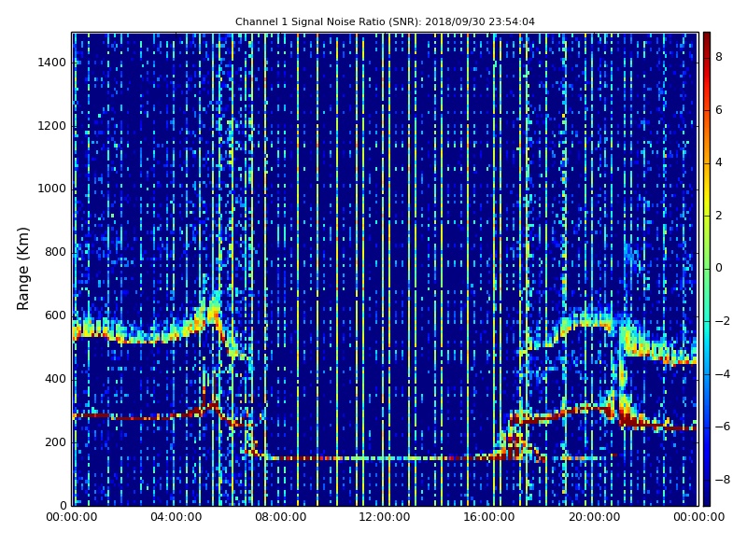Click the colorbar value −6 label
747x560 pixels.
click(x=723, y=427)
